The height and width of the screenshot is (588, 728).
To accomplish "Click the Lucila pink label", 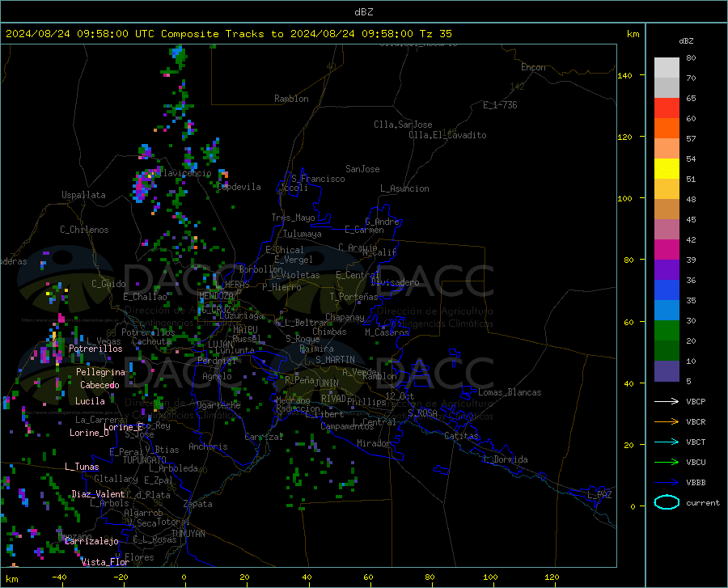I will (90, 401).
